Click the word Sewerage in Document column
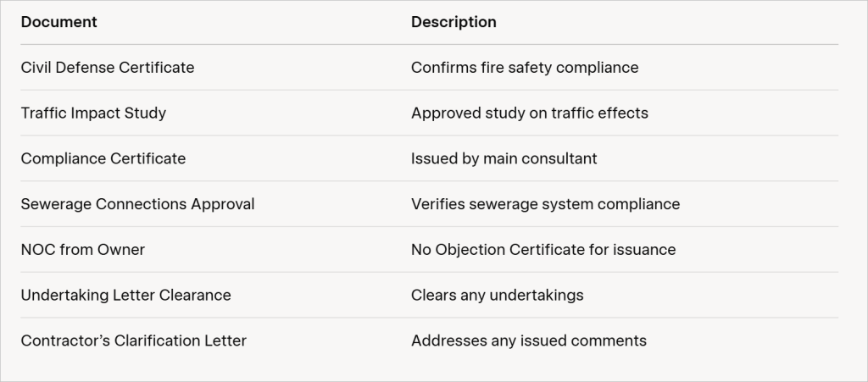Screen dimensions: 868x382 pyautogui.click(x=56, y=204)
